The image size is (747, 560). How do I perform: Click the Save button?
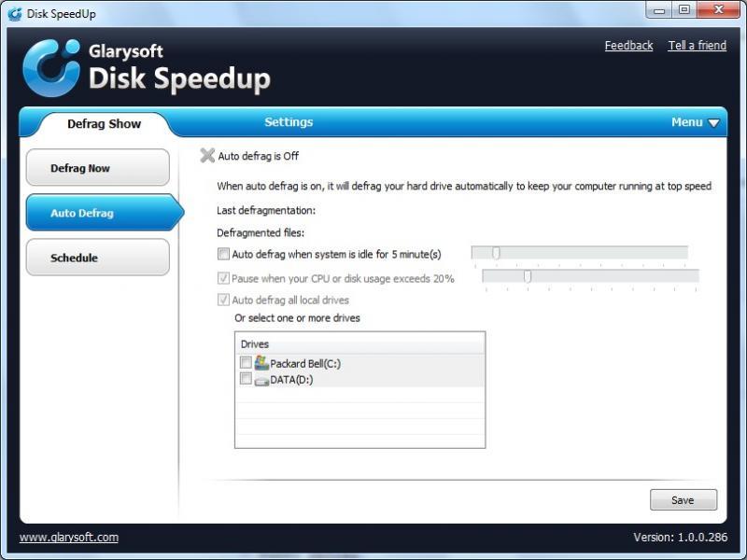click(684, 500)
